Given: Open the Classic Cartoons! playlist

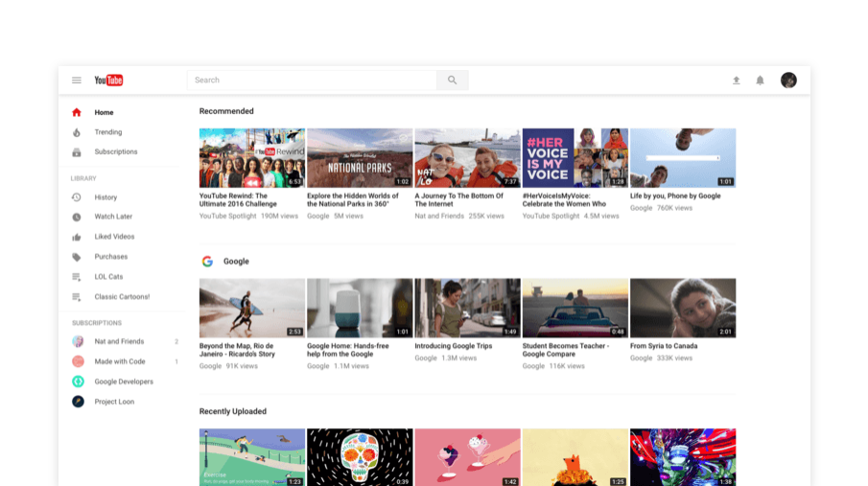Looking at the screenshot, I should coord(121,297).
